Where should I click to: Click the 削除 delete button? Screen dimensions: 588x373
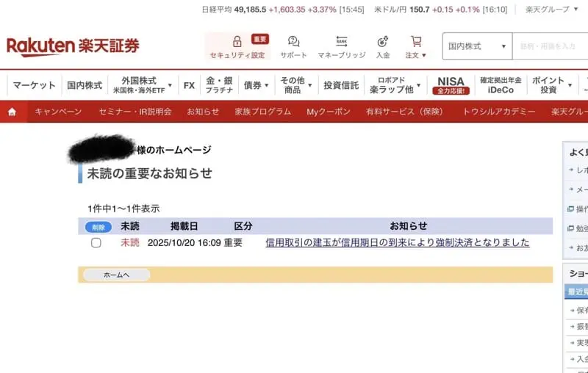(98, 227)
